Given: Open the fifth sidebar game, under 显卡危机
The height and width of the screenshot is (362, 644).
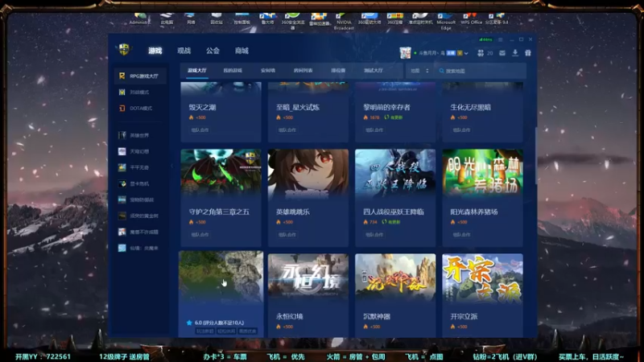Looking at the screenshot, I should (140, 200).
